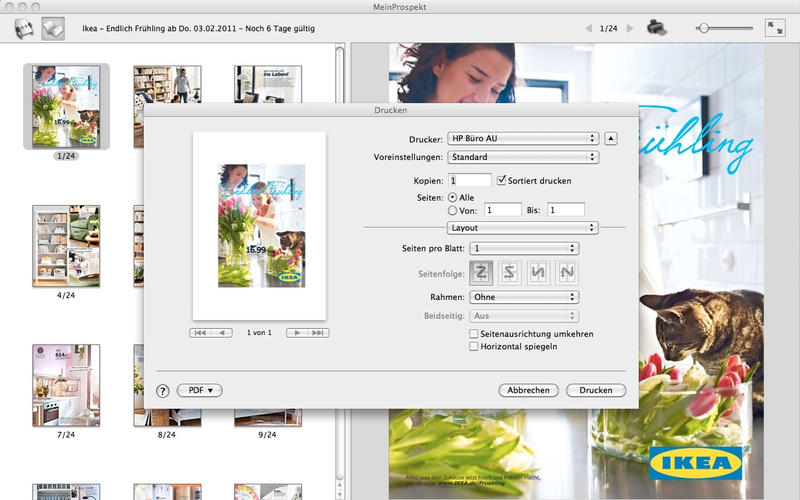Open the Layout section dropdown

point(522,228)
